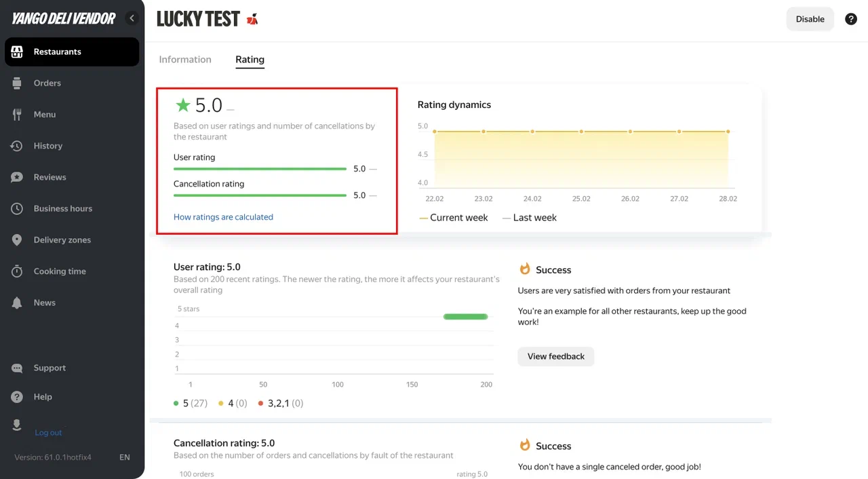Screen dimensions: 868x479
Task: Click the 'Cancellation rating: 5.0' heading
Action: (224, 443)
